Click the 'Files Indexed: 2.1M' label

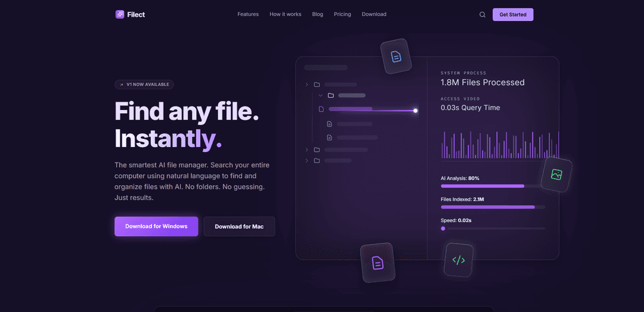[x=463, y=199]
